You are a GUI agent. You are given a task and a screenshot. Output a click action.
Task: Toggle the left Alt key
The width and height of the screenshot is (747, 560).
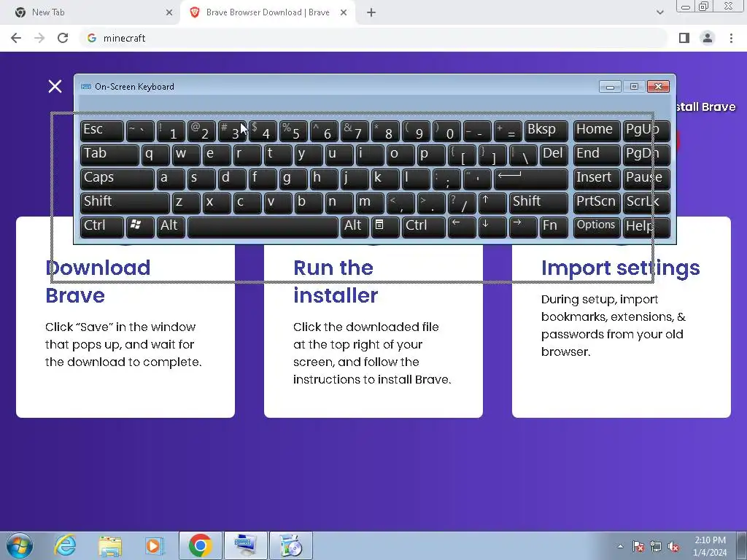click(x=171, y=226)
